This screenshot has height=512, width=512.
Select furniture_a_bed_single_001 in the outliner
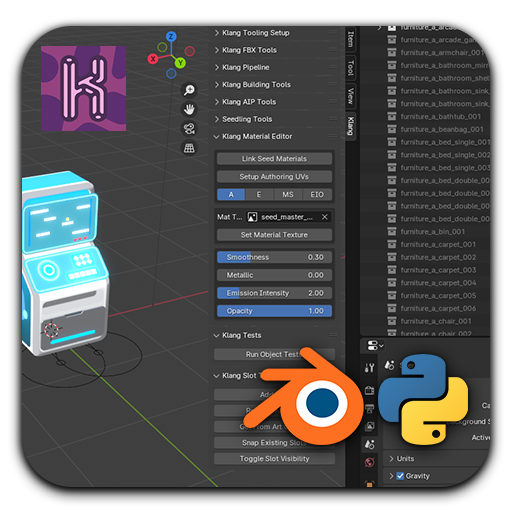pyautogui.click(x=445, y=142)
